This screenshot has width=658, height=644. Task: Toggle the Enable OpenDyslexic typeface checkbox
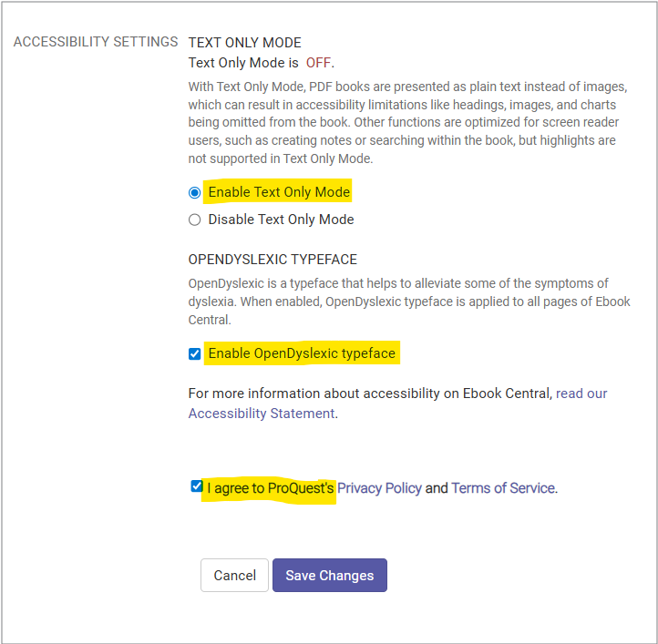tap(194, 353)
